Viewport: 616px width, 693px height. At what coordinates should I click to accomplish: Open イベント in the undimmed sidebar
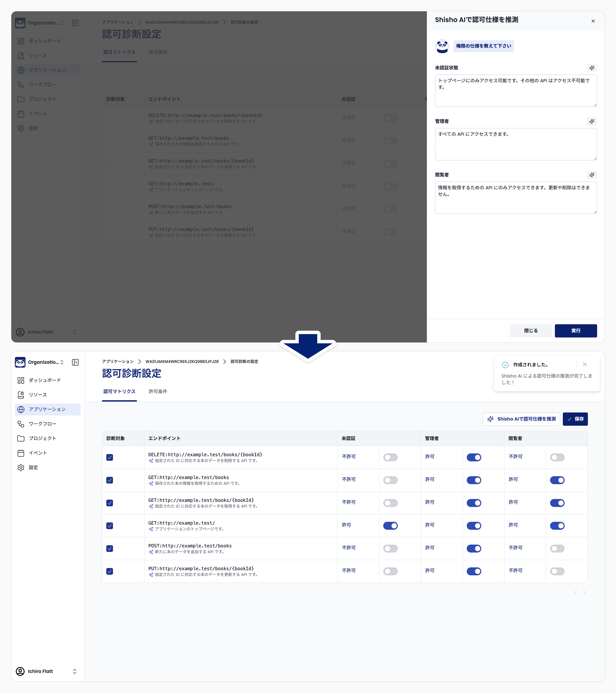coord(48,453)
